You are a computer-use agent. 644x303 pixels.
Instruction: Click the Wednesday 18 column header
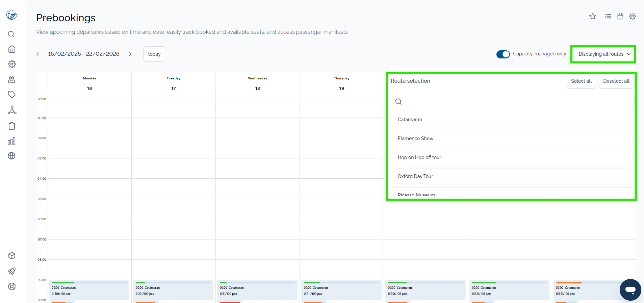(x=258, y=83)
